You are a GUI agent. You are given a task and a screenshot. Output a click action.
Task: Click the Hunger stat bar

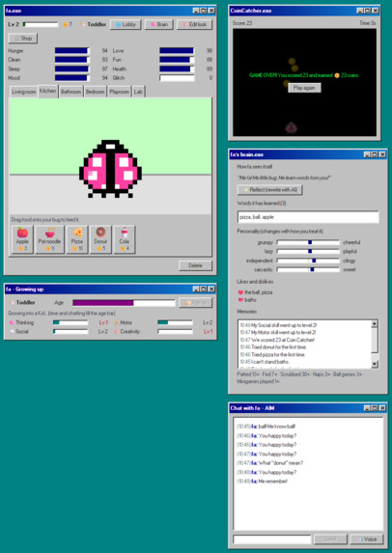click(72, 51)
